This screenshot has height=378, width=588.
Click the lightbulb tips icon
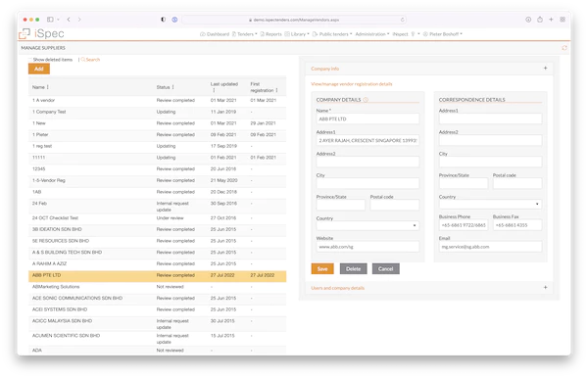point(414,34)
